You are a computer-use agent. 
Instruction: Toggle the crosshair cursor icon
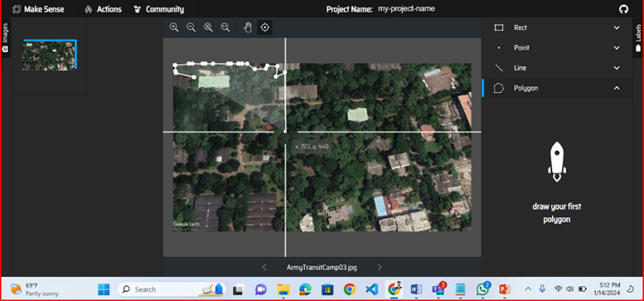click(x=265, y=27)
